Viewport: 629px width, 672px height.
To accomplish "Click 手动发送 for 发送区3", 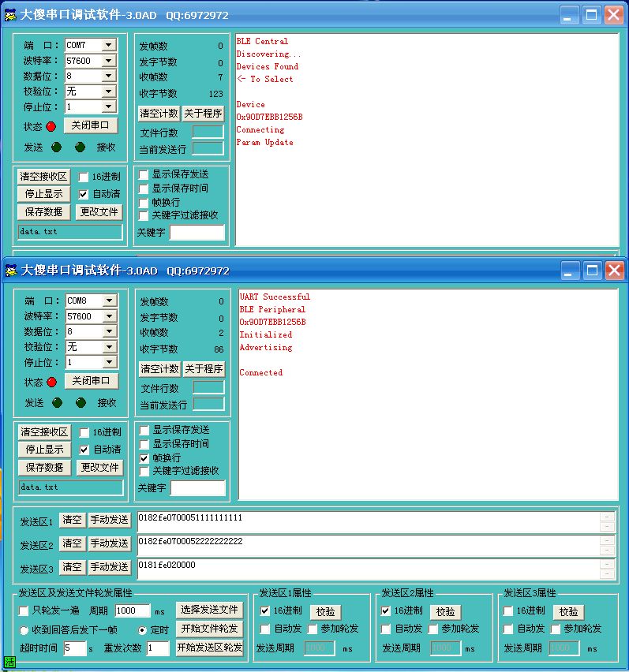I will 109,567.
